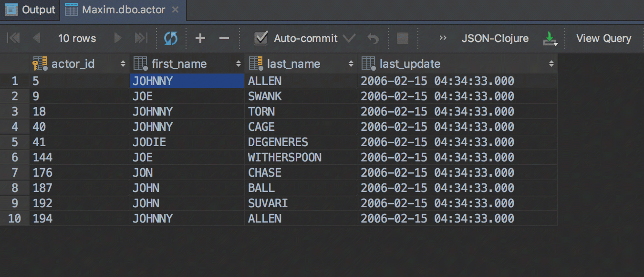Submit changes with the checkmark icon
The width and height of the screenshot is (644, 277).
(349, 38)
